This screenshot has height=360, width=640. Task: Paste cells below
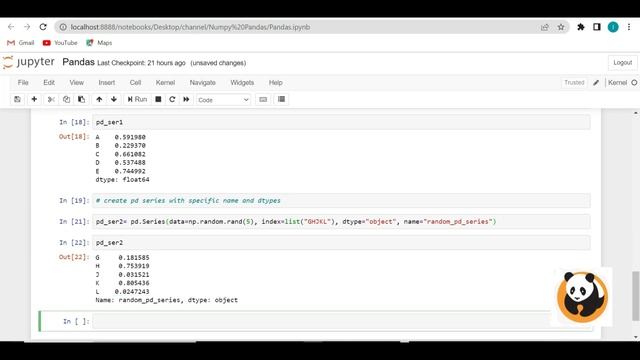click(x=81, y=99)
